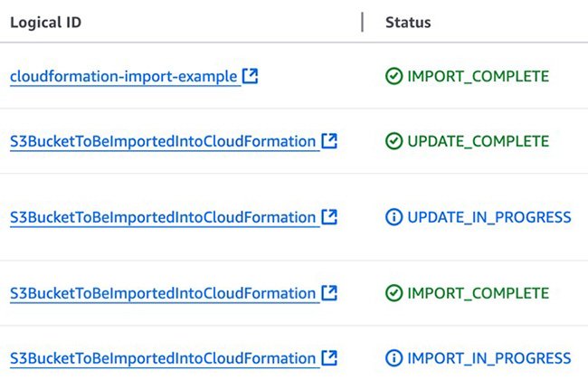Click external link icon in IMPORT_IN_PROGRESS row
Screen dimensions: 588x380
pos(330,358)
